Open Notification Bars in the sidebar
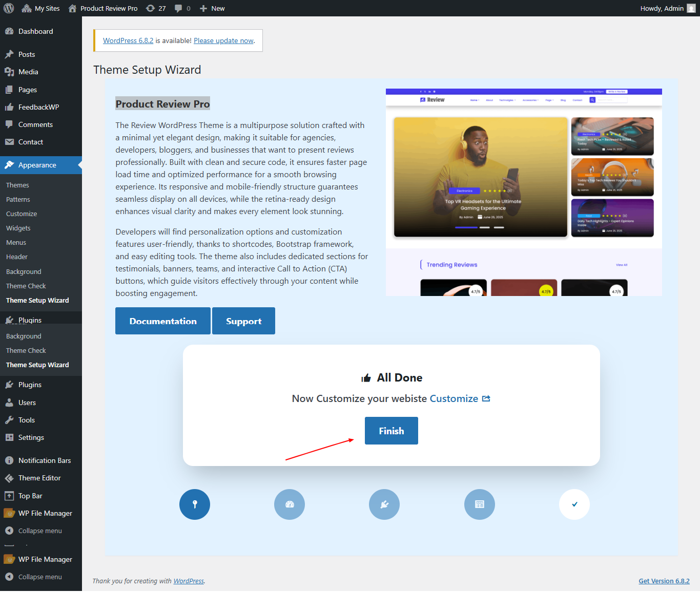The width and height of the screenshot is (700, 592). tap(41, 460)
